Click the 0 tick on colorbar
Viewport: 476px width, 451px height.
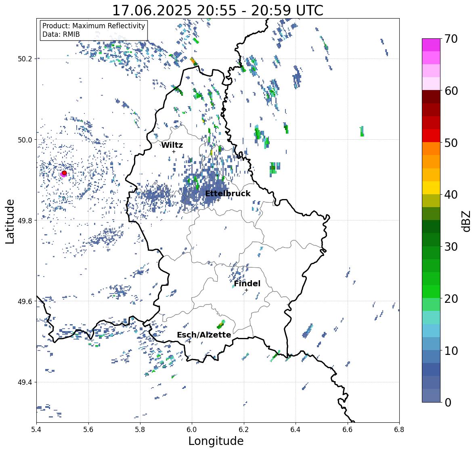click(448, 403)
